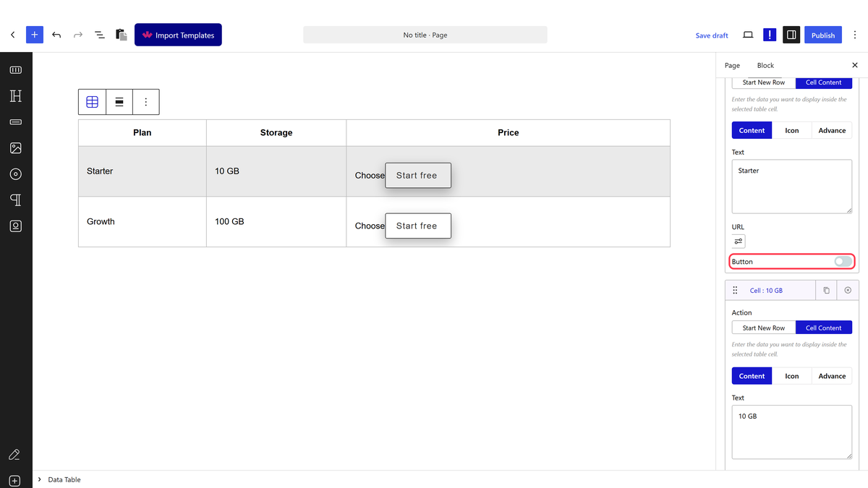Click the pencil edit icon at bottom left
This screenshot has height=488, width=868.
(x=14, y=455)
